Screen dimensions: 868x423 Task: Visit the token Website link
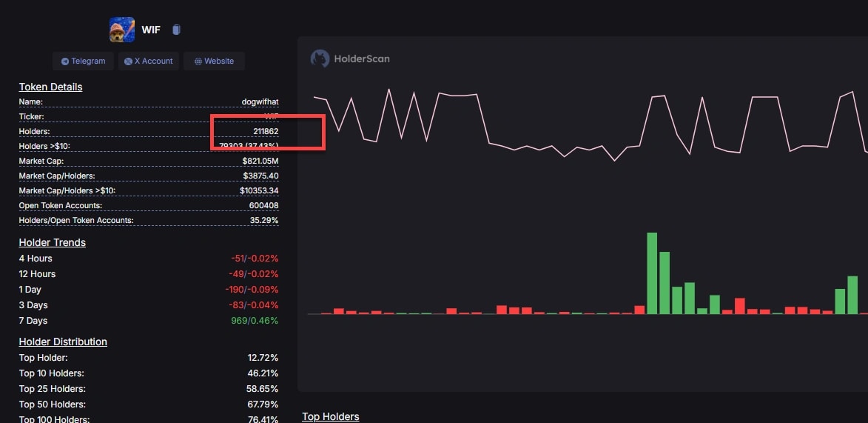(214, 61)
